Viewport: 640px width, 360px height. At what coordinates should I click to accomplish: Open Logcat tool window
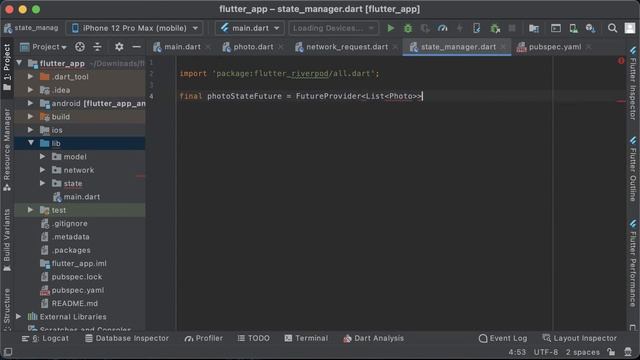click(45, 338)
